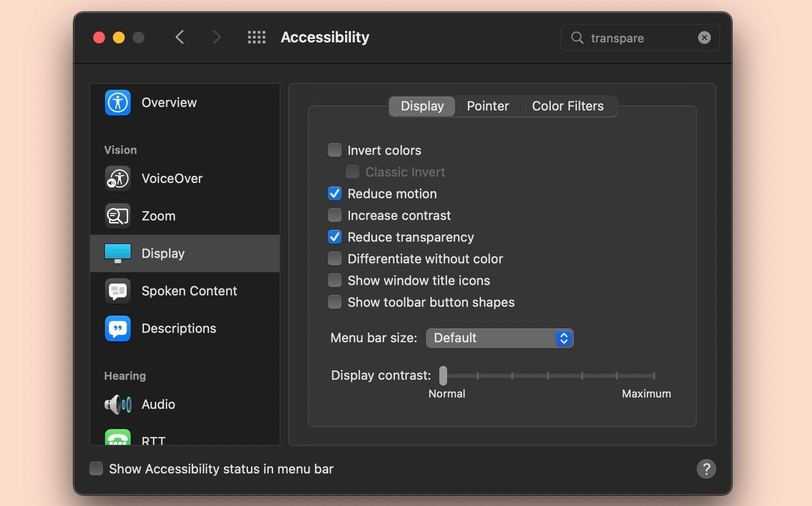Go back with the left chevron

point(180,37)
